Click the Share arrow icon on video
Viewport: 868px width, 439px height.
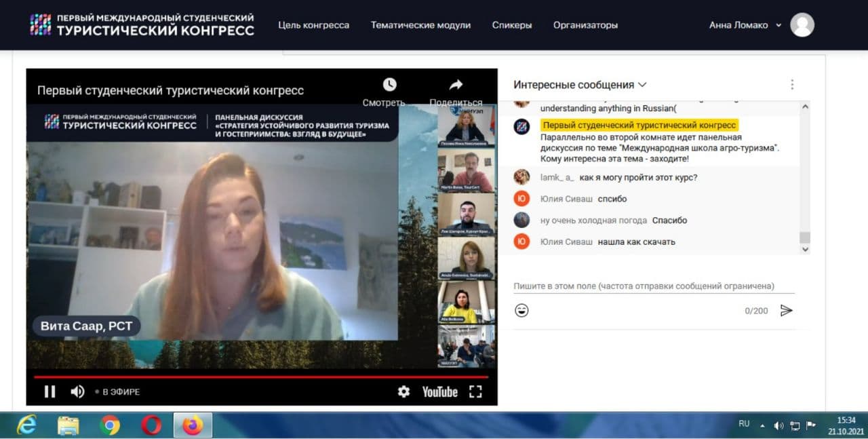tap(456, 85)
